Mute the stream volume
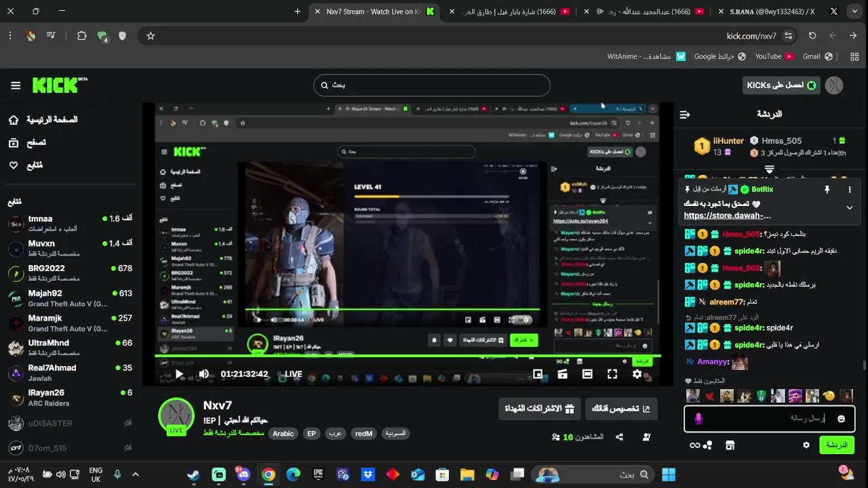Viewport: 868px width, 488px height. pyautogui.click(x=203, y=374)
